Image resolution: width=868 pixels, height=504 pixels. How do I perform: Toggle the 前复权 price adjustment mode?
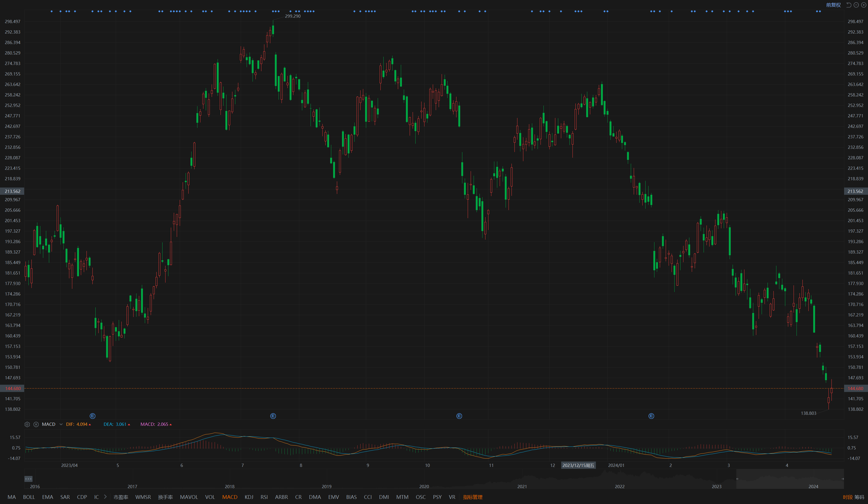[x=833, y=5]
